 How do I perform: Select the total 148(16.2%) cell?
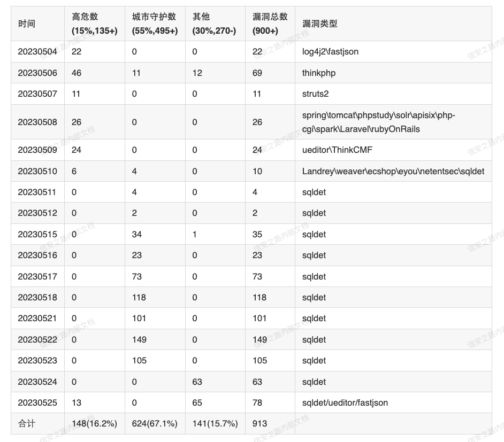tap(95, 424)
